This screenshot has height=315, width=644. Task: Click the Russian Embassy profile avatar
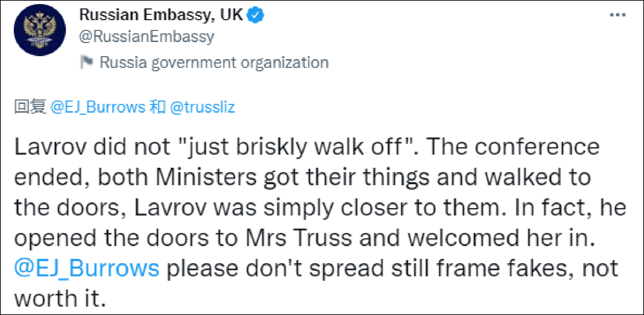pyautogui.click(x=40, y=30)
